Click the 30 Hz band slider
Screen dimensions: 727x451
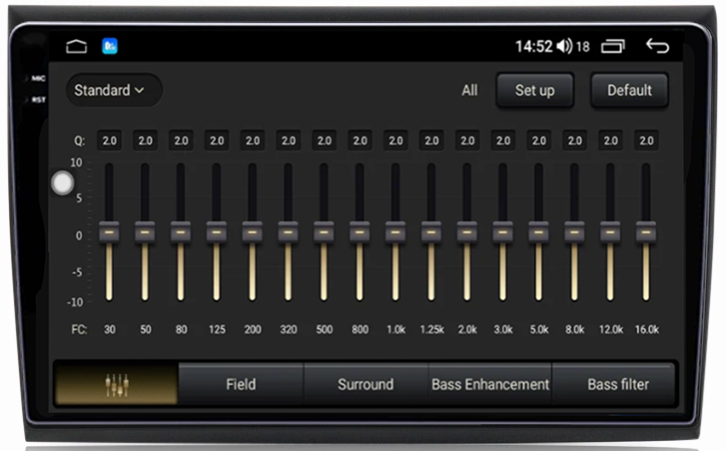pyautogui.click(x=109, y=232)
